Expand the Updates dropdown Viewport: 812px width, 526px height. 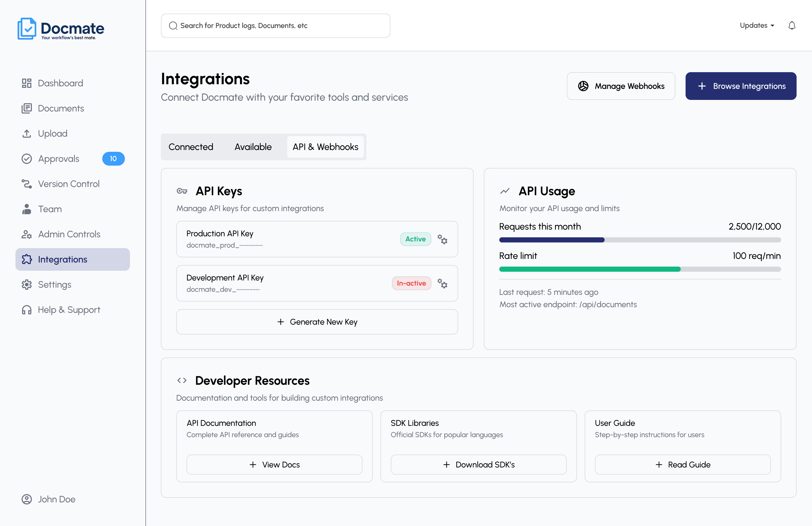coord(757,26)
